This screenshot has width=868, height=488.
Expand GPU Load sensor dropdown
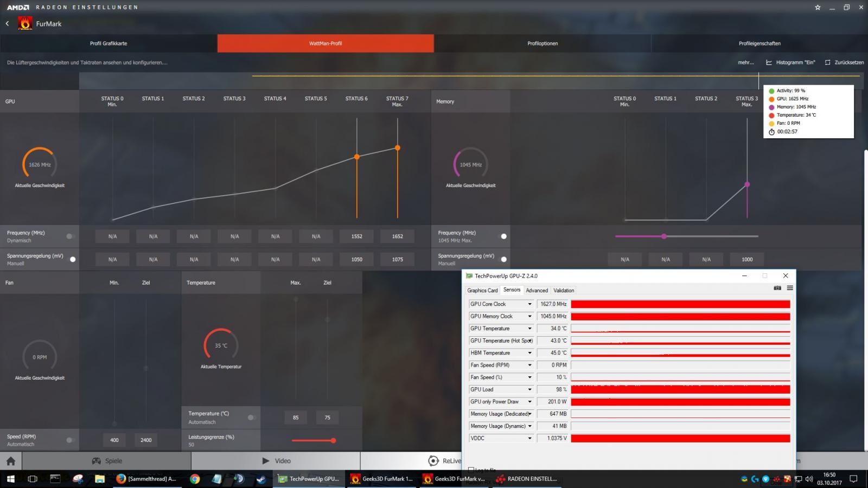click(x=529, y=389)
